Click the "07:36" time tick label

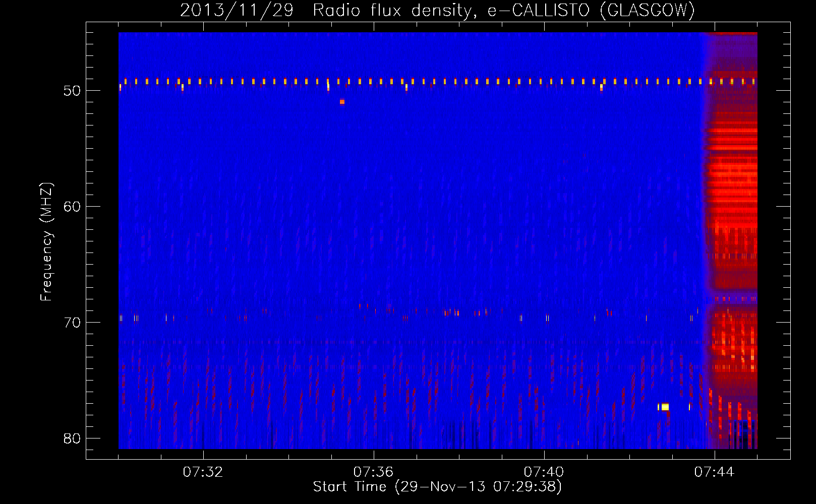[x=373, y=472]
